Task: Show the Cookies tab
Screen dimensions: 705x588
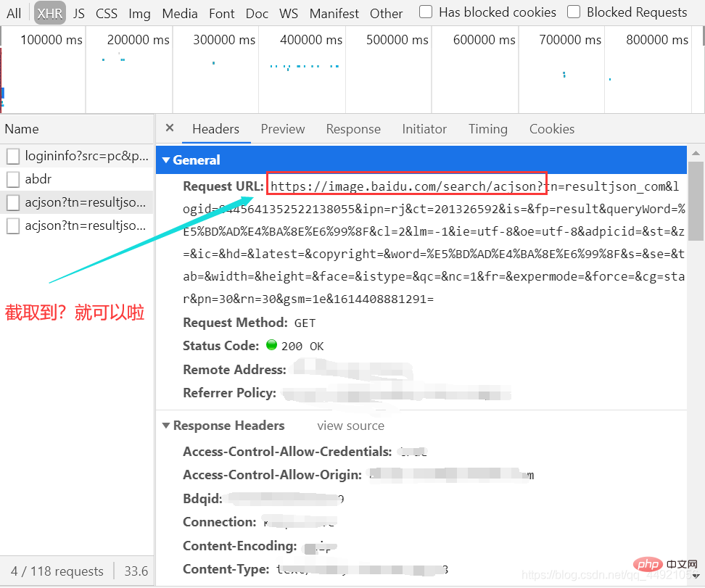Action: point(551,129)
